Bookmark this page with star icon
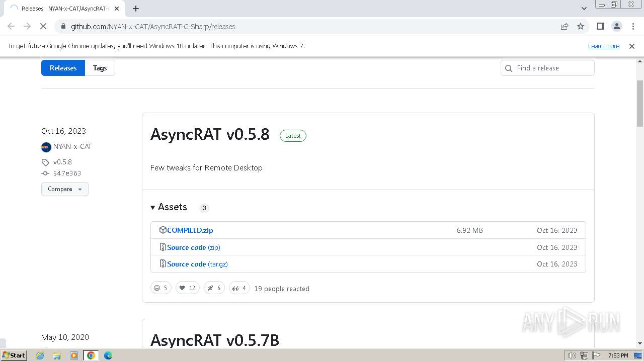The image size is (644, 362). (x=581, y=26)
